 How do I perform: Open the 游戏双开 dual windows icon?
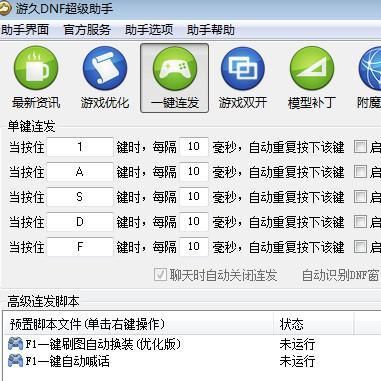click(x=243, y=68)
